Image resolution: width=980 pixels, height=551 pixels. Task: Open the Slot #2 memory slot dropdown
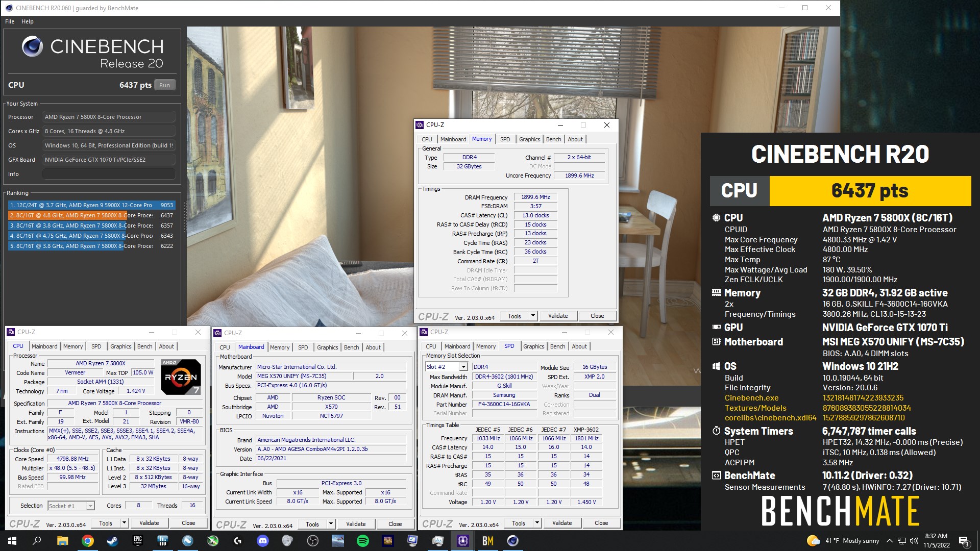(463, 367)
